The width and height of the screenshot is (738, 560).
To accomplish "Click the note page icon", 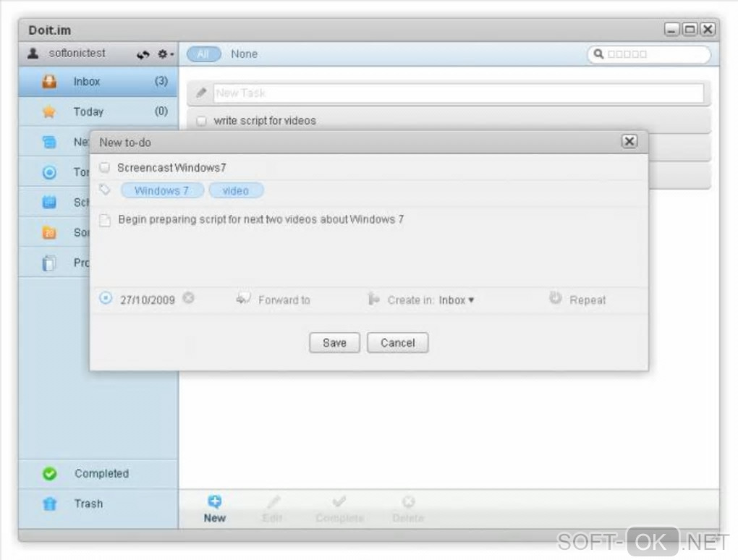I will click(105, 220).
